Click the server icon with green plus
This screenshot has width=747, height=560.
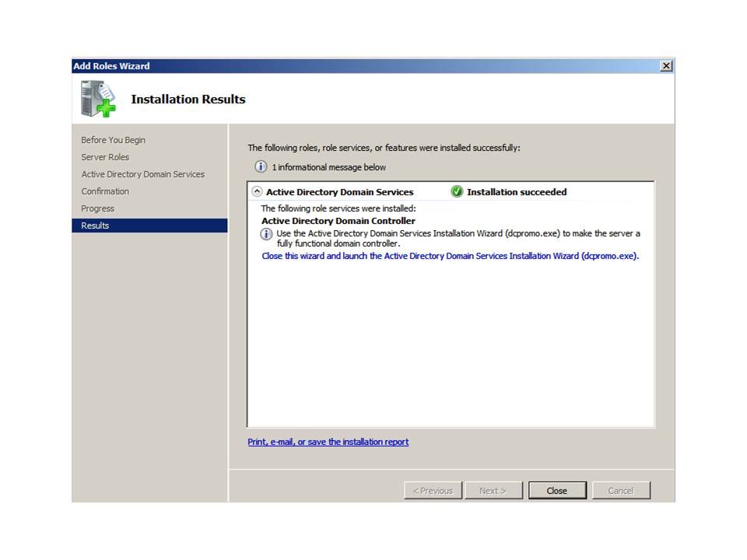[x=97, y=100]
